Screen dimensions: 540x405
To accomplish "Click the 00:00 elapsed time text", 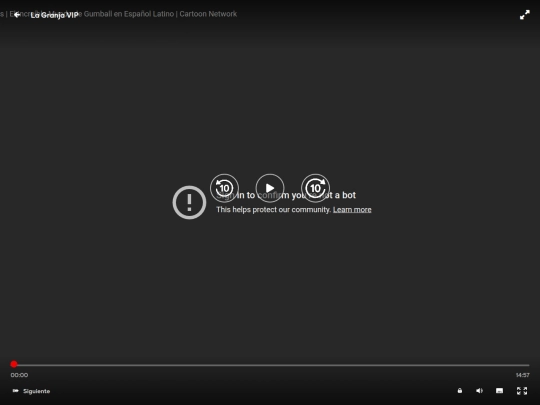I will (19, 375).
